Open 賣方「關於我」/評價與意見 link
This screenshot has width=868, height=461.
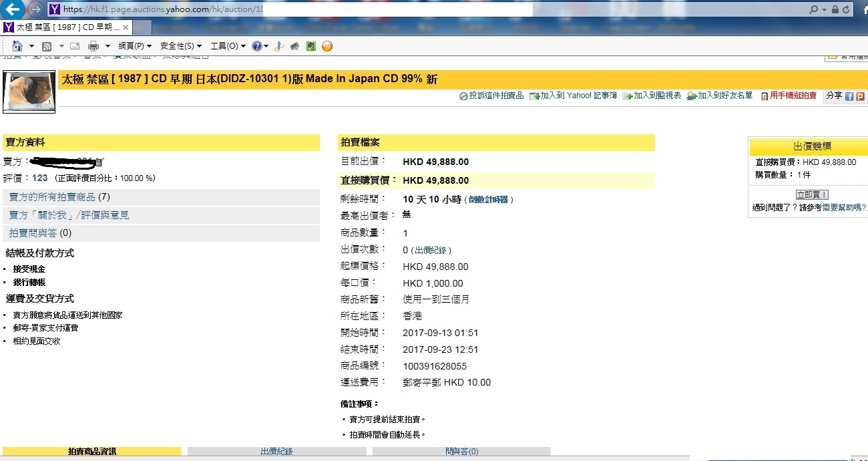69,215
